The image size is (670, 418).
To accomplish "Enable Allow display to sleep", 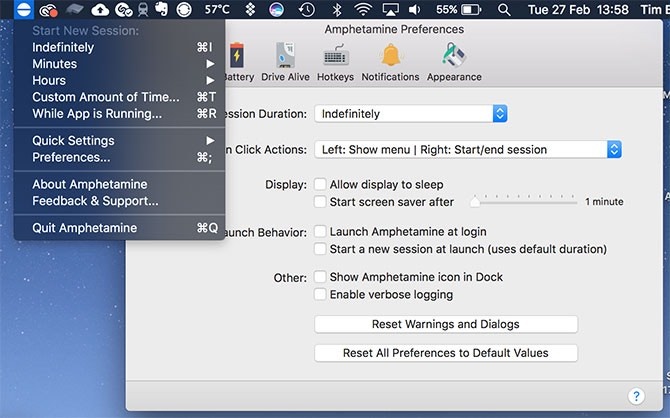I will tap(321, 185).
